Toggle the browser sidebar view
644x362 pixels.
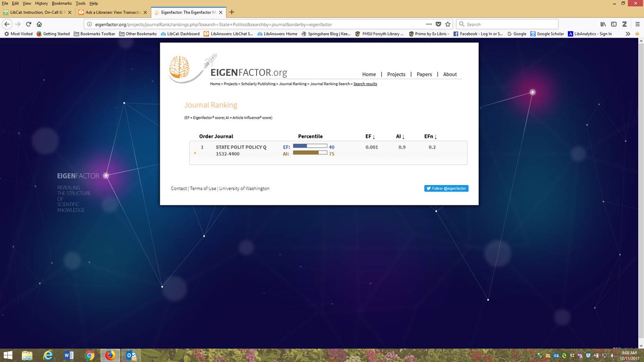614,24
